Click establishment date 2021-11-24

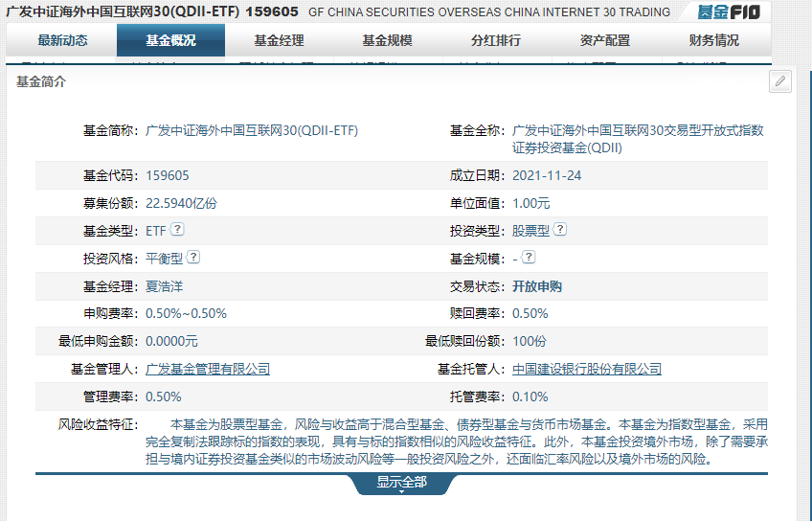click(x=547, y=175)
